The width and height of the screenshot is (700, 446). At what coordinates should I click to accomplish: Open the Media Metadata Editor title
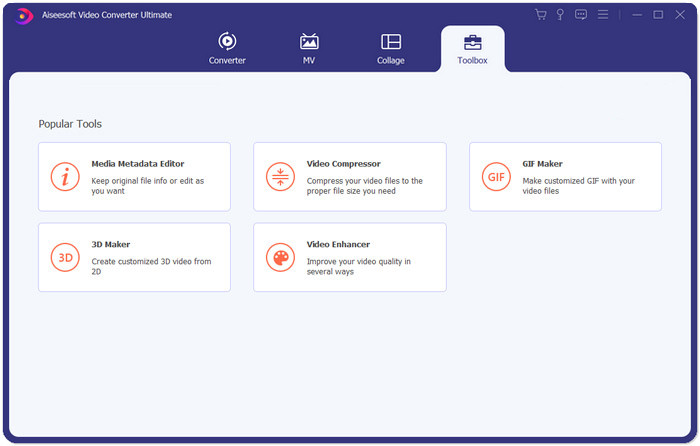[138, 164]
